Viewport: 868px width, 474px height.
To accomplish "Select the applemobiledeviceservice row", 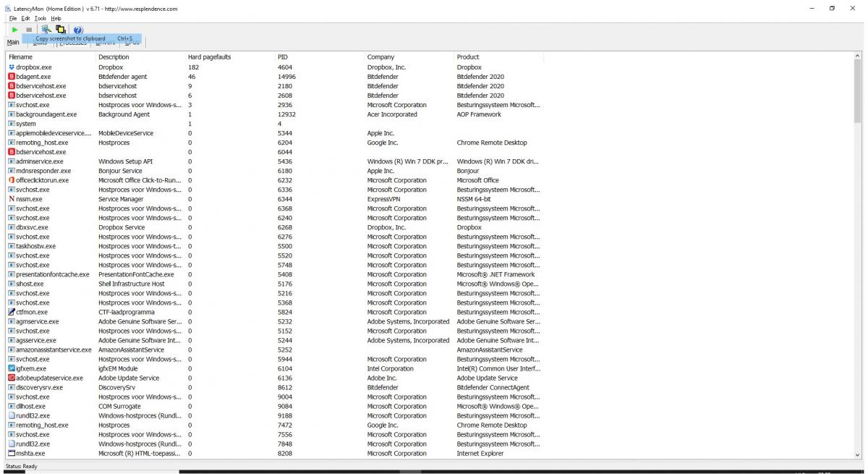I will pos(274,133).
